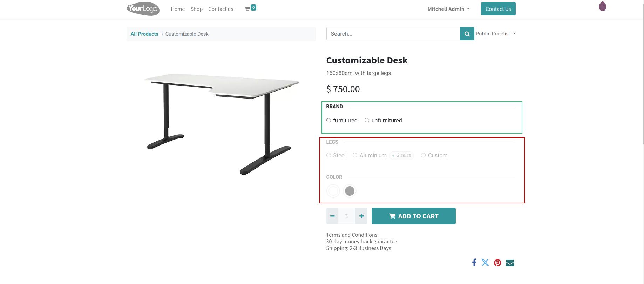Click the YourLogo site logo

pos(143,9)
